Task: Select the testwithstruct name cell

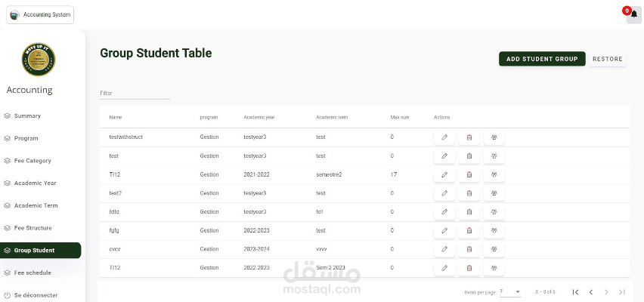Action: click(x=126, y=137)
